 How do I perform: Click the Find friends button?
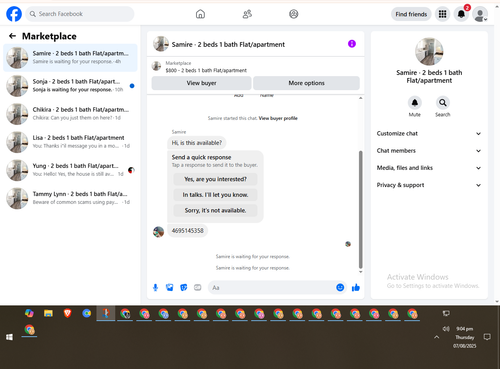click(411, 14)
